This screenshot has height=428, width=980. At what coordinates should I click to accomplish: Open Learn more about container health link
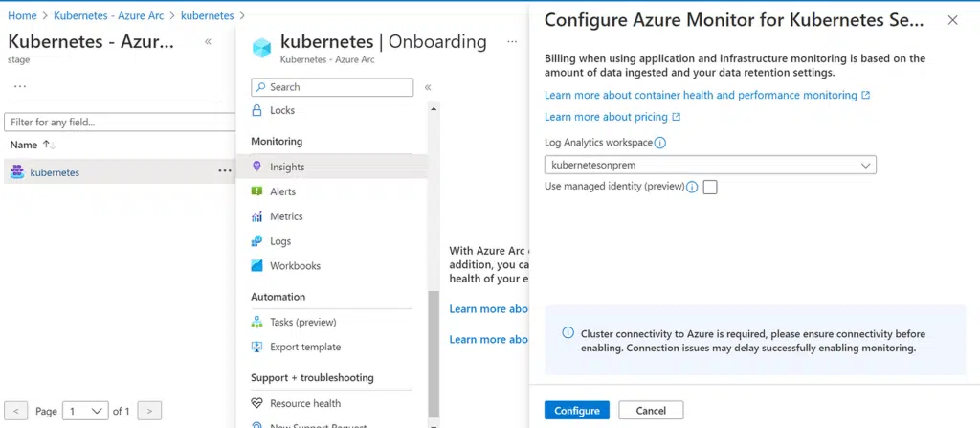[701, 95]
